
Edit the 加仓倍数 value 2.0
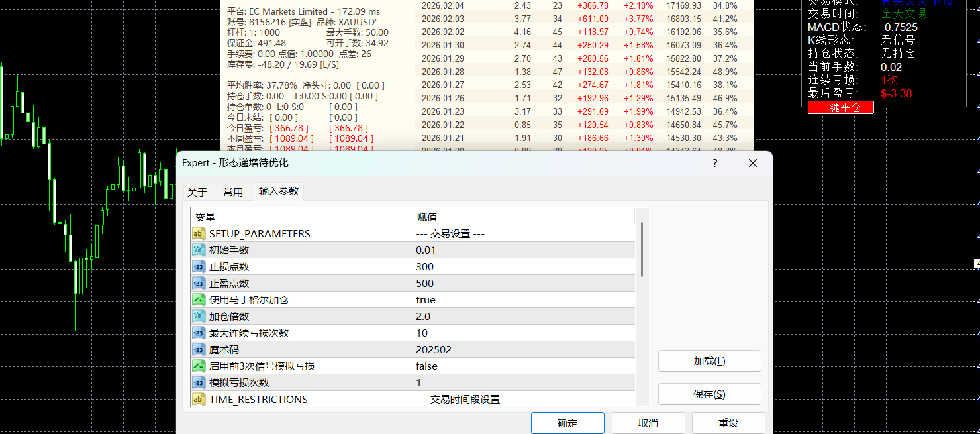coord(524,316)
